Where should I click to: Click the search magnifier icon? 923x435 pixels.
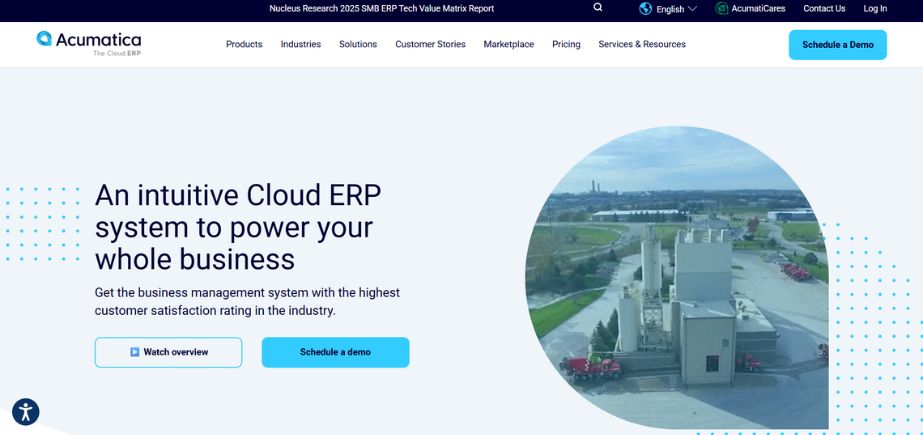coord(597,8)
